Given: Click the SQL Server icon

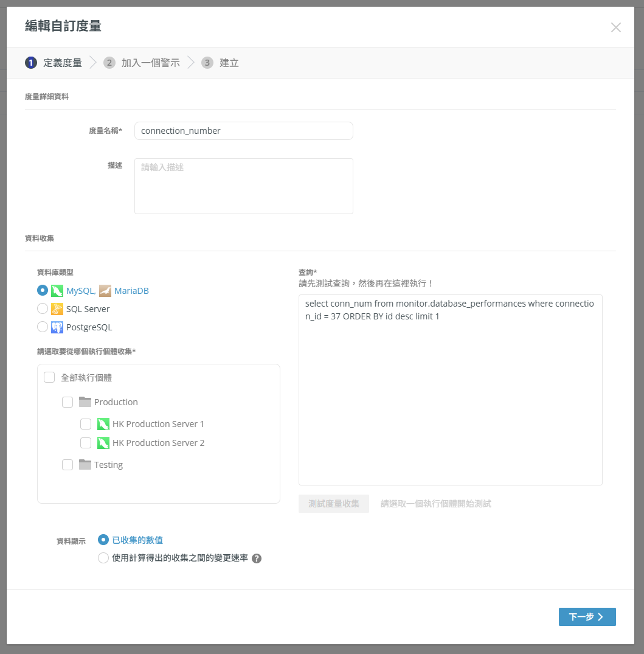Looking at the screenshot, I should tap(57, 309).
